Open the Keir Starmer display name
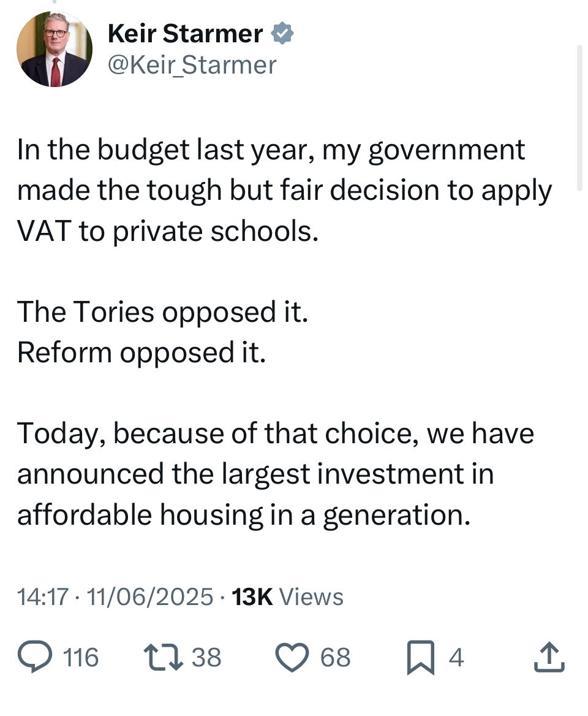This screenshot has width=588, height=716. 185,33
